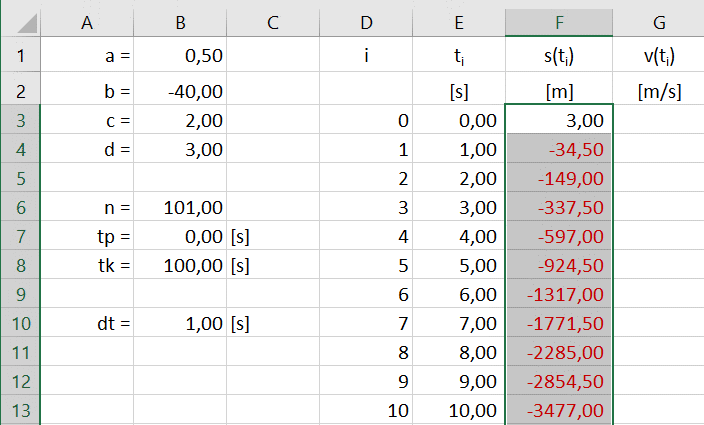Select cell E8 with time 5,00

(459, 266)
